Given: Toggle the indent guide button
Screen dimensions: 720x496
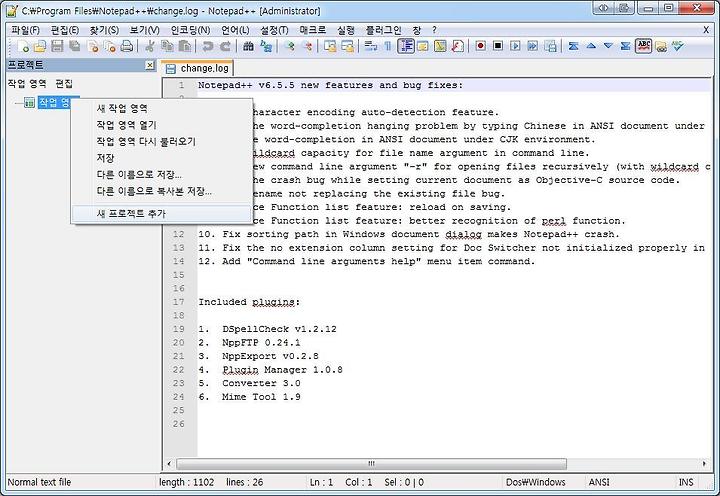Looking at the screenshot, I should pyautogui.click(x=406, y=46).
